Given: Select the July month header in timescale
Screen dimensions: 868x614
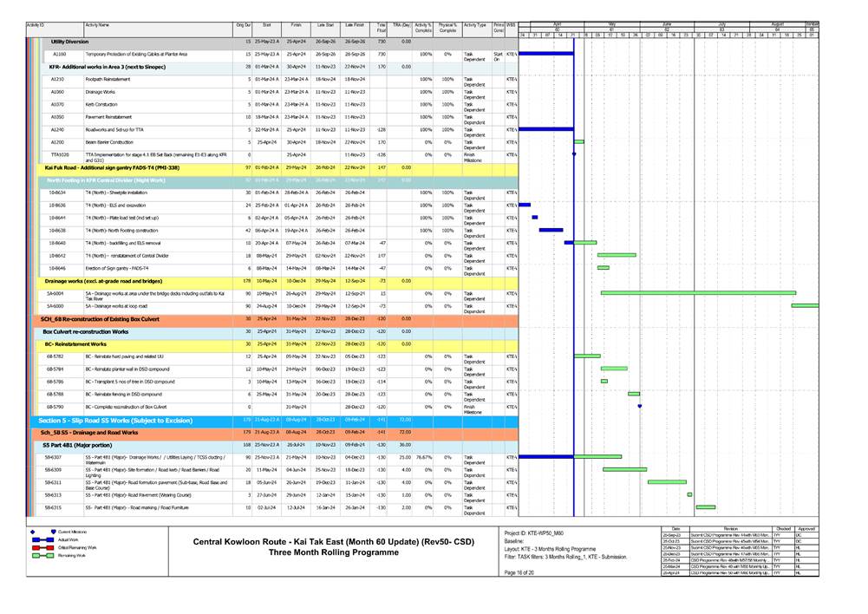Looking at the screenshot, I should [x=721, y=24].
